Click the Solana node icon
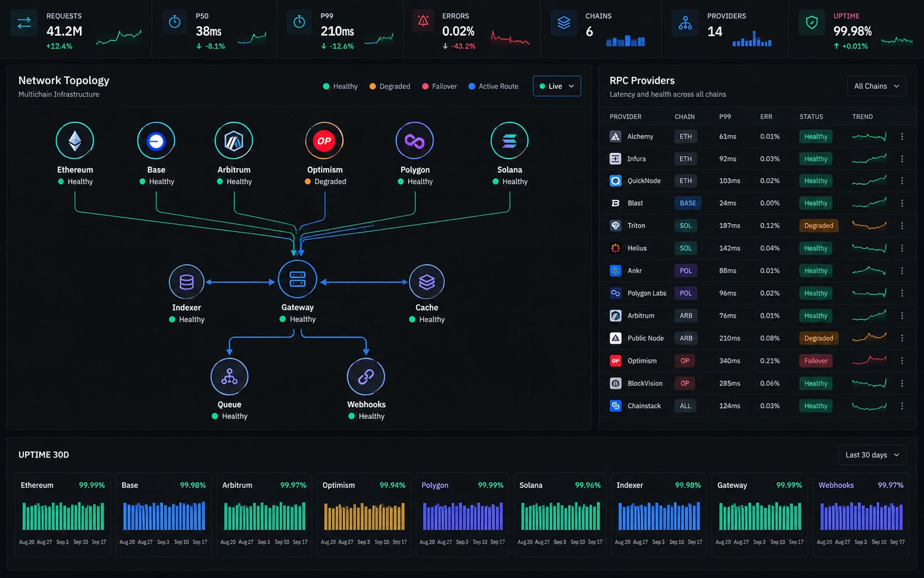This screenshot has height=578, width=924. click(509, 141)
